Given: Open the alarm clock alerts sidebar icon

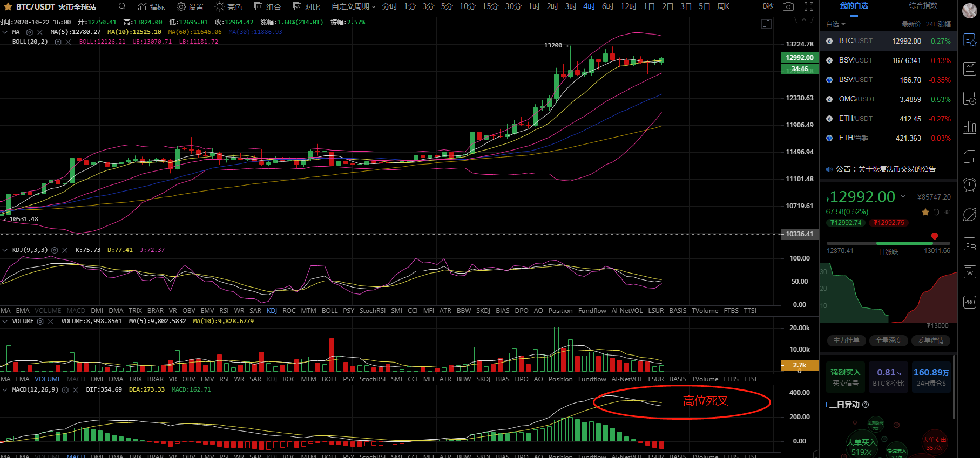Looking at the screenshot, I should [970, 186].
